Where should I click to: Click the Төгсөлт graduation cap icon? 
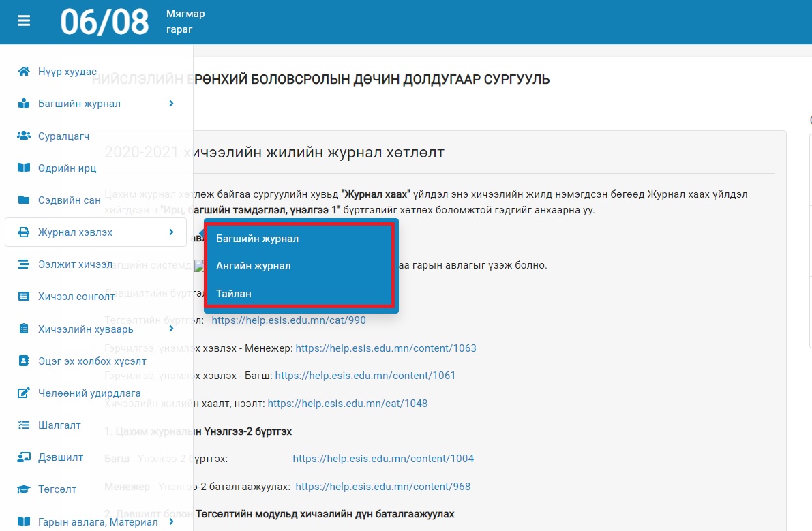pyautogui.click(x=24, y=489)
